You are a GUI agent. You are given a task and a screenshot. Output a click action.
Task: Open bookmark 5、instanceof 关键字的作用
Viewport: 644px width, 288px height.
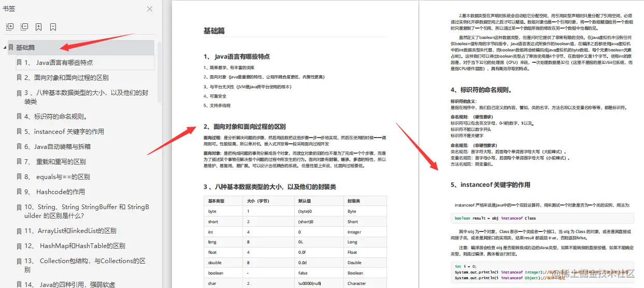click(x=64, y=132)
